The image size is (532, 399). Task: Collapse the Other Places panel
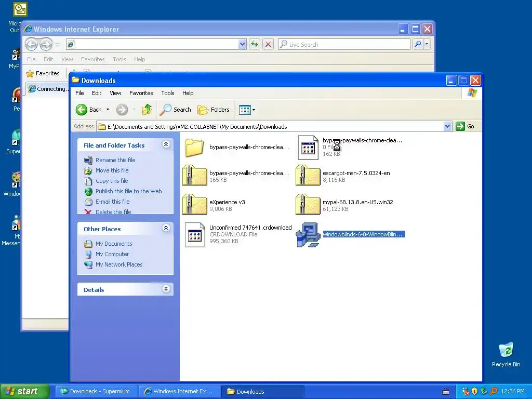(166, 228)
